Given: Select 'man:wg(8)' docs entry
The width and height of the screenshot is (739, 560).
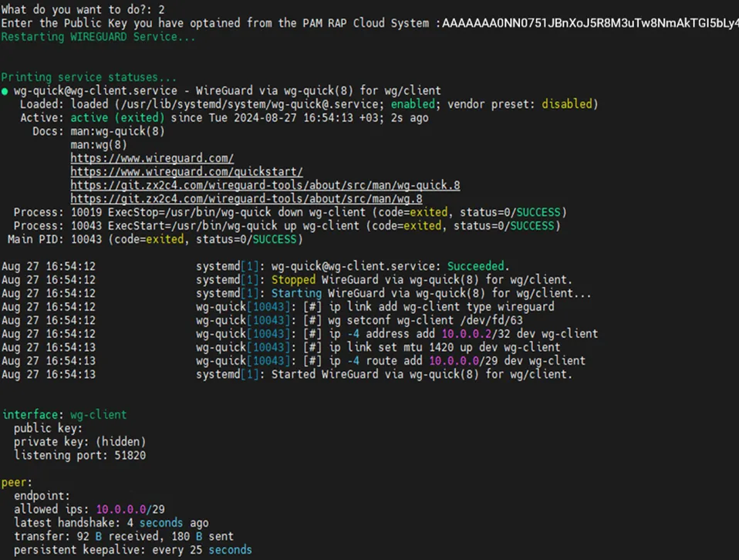Looking at the screenshot, I should (x=99, y=145).
